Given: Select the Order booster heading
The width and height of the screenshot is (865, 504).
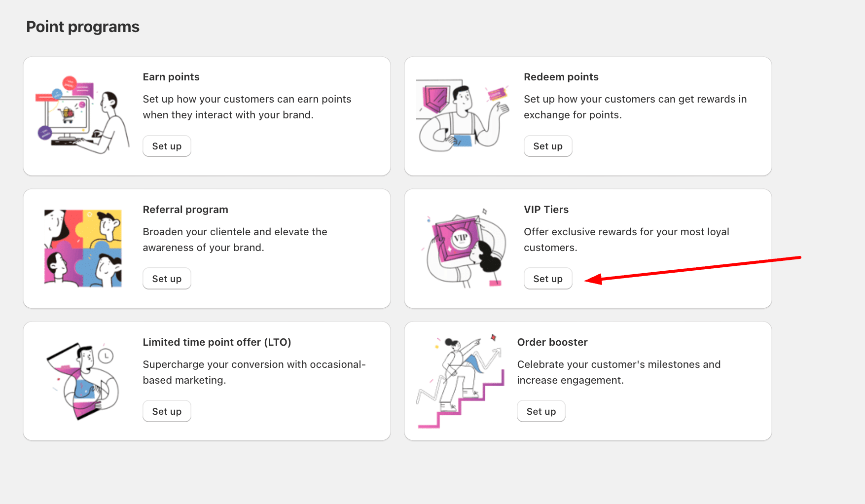Looking at the screenshot, I should coord(552,342).
